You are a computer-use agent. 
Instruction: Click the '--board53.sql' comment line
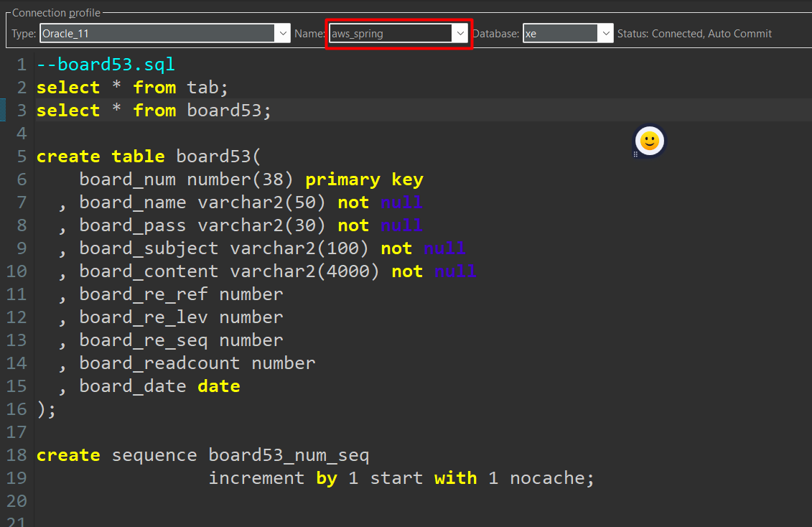tap(106, 64)
